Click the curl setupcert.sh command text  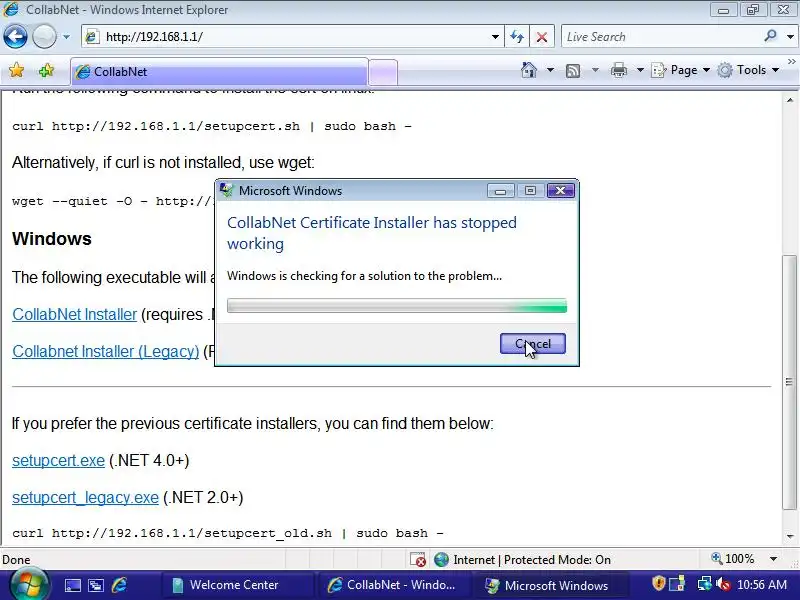pos(212,126)
